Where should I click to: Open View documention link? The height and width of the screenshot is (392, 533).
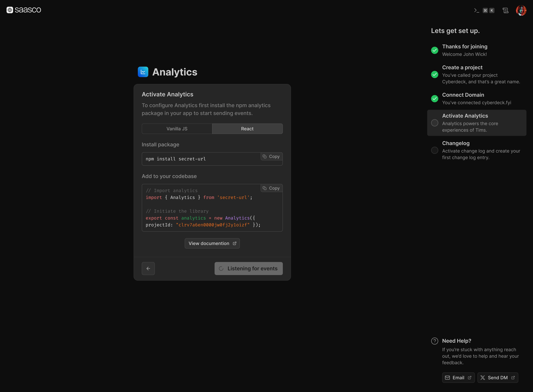(x=212, y=244)
